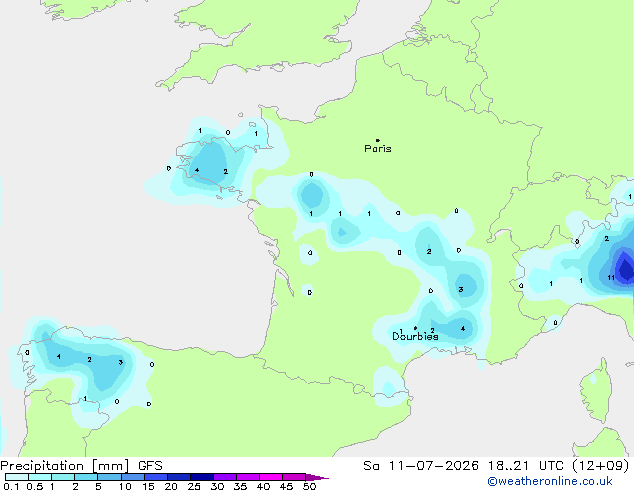Select legend swatch between 0.5 and 1
The width and height of the screenshot is (634, 490).
40,477
